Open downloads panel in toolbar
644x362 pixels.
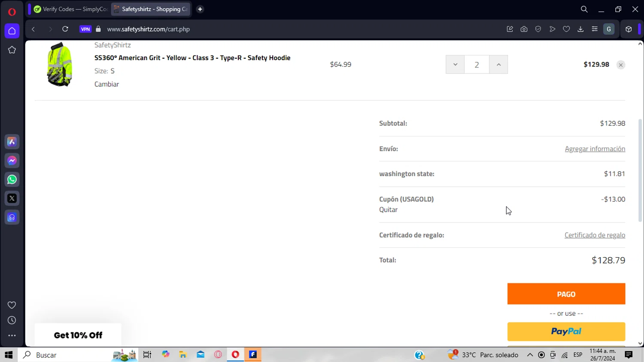pyautogui.click(x=580, y=29)
